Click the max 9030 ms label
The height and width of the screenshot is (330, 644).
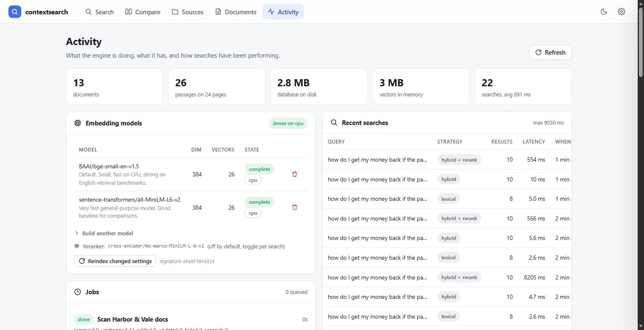(x=548, y=123)
